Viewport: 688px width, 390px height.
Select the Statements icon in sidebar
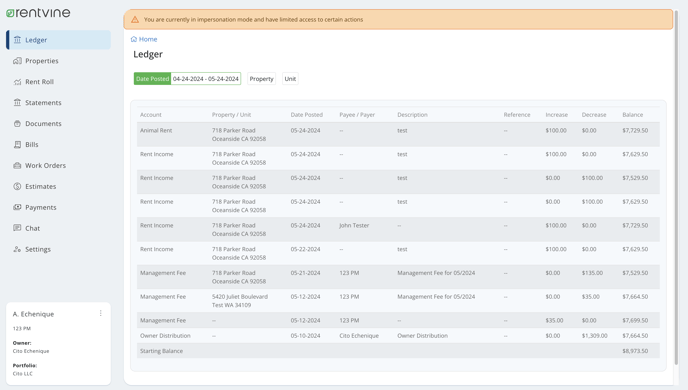[x=17, y=103]
